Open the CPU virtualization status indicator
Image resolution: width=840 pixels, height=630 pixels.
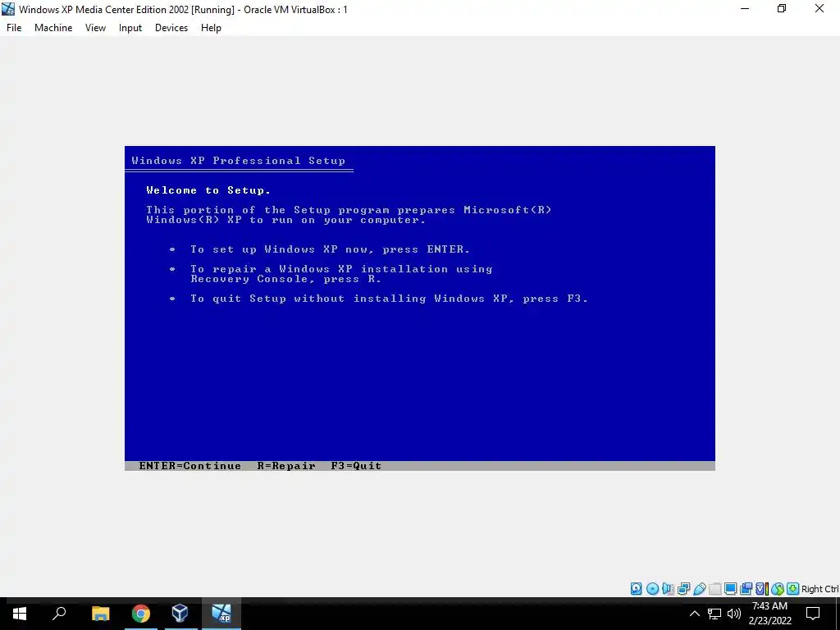click(762, 589)
